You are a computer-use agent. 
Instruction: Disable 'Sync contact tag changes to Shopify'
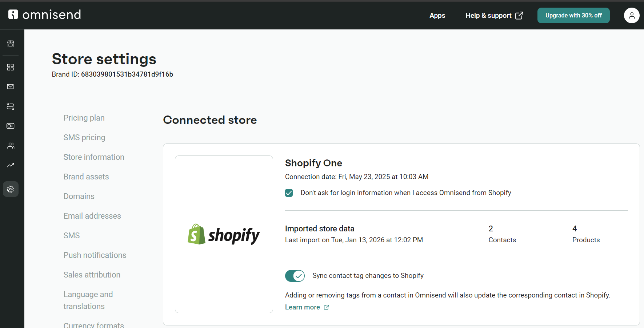click(295, 276)
